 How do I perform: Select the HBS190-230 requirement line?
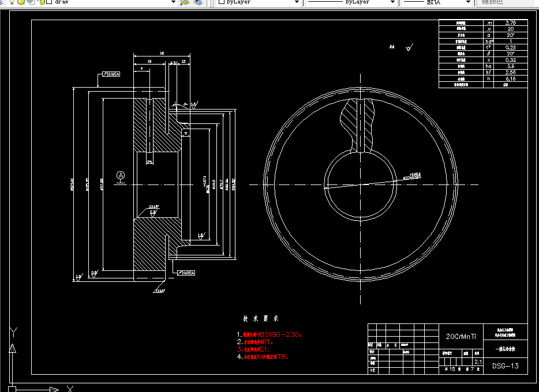pyautogui.click(x=269, y=334)
